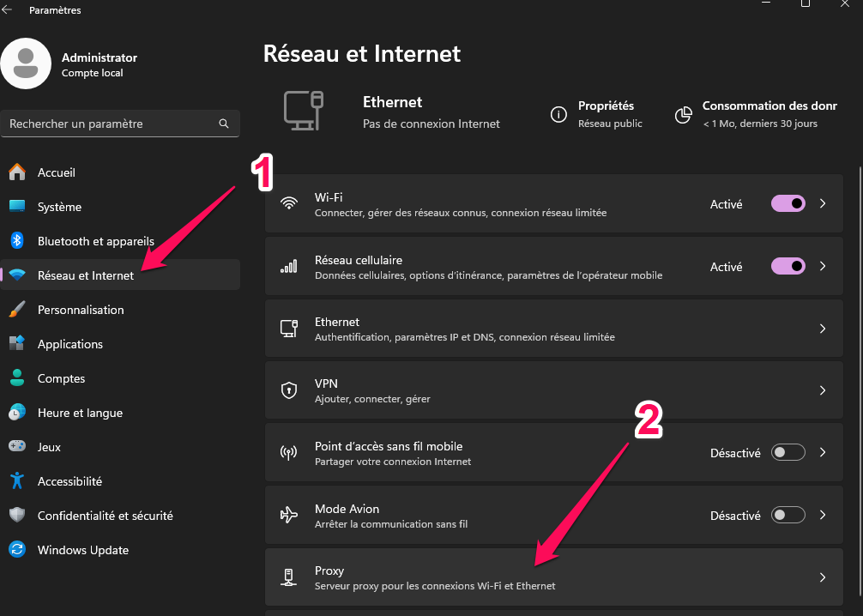Open the VPN chevron
863x616 pixels.
click(822, 390)
